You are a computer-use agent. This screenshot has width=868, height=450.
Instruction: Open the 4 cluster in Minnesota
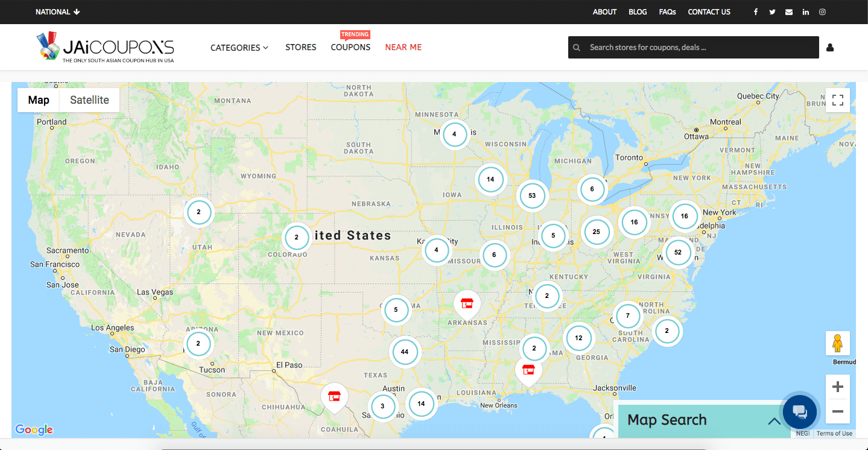(454, 135)
